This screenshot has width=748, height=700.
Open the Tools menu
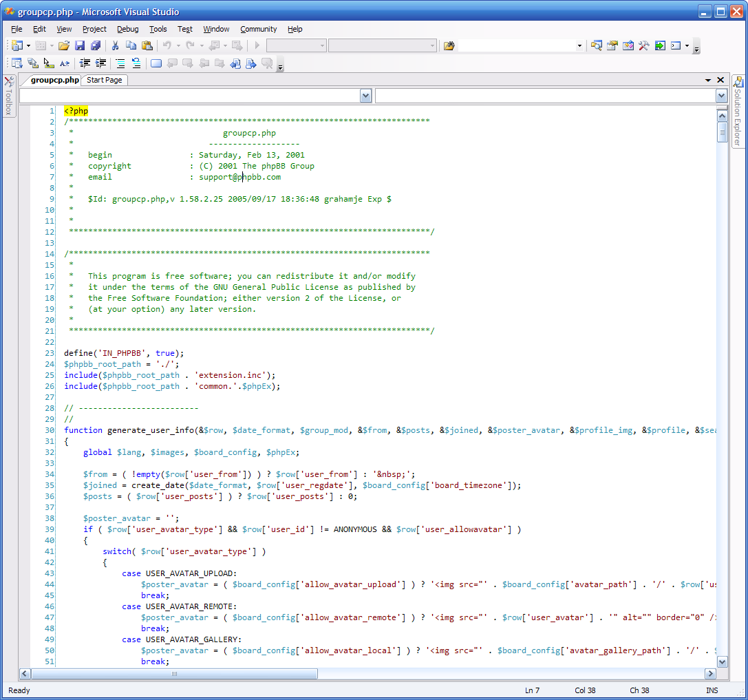tap(158, 29)
